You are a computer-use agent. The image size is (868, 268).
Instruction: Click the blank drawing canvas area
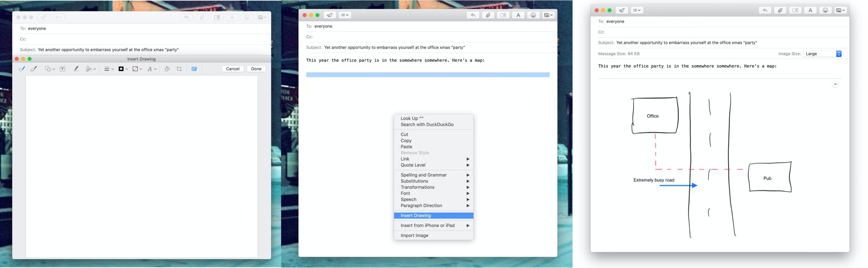point(141,166)
